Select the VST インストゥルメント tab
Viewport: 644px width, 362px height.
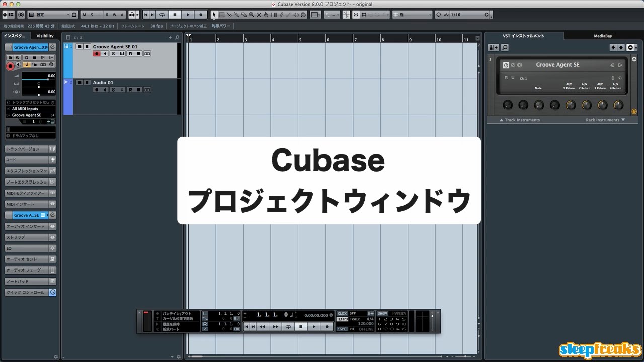click(x=524, y=36)
